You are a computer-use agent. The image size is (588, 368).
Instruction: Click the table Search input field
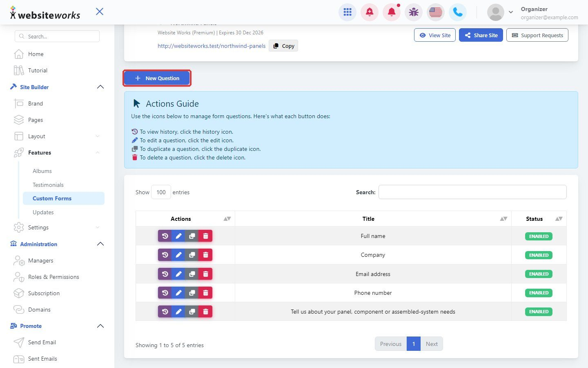pos(472,192)
